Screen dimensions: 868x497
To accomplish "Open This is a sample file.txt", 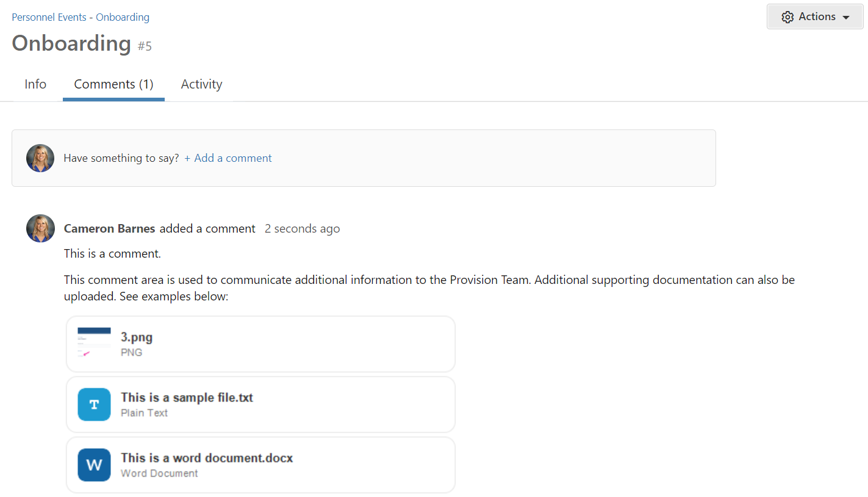I will [x=187, y=397].
